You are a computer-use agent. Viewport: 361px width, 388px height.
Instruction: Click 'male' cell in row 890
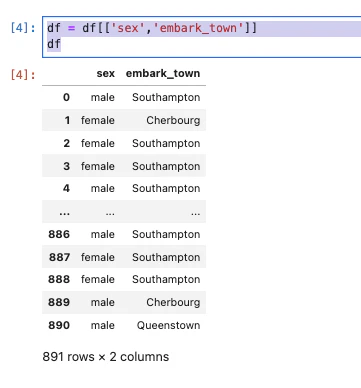(x=103, y=325)
